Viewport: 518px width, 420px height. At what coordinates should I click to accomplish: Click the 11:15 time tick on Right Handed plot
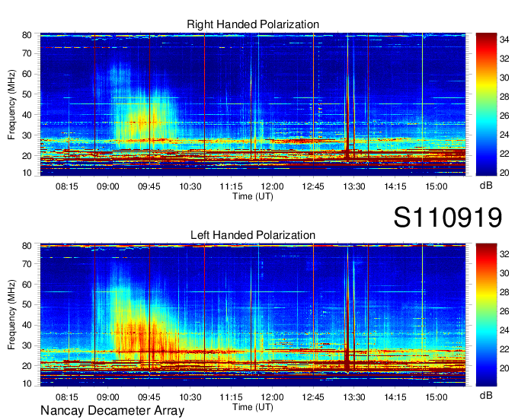click(232, 186)
